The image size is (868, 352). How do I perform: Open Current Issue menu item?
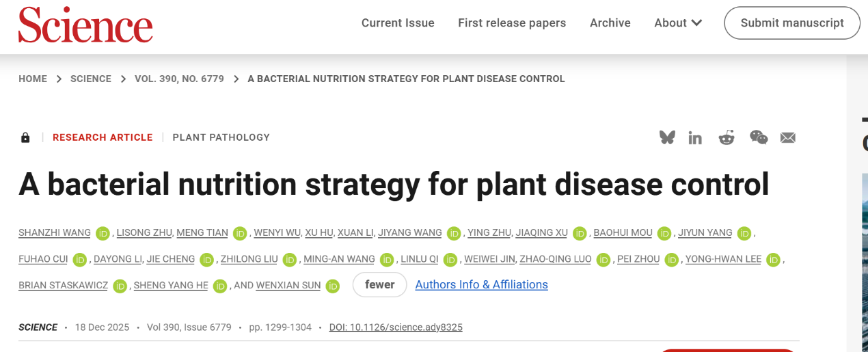[398, 23]
